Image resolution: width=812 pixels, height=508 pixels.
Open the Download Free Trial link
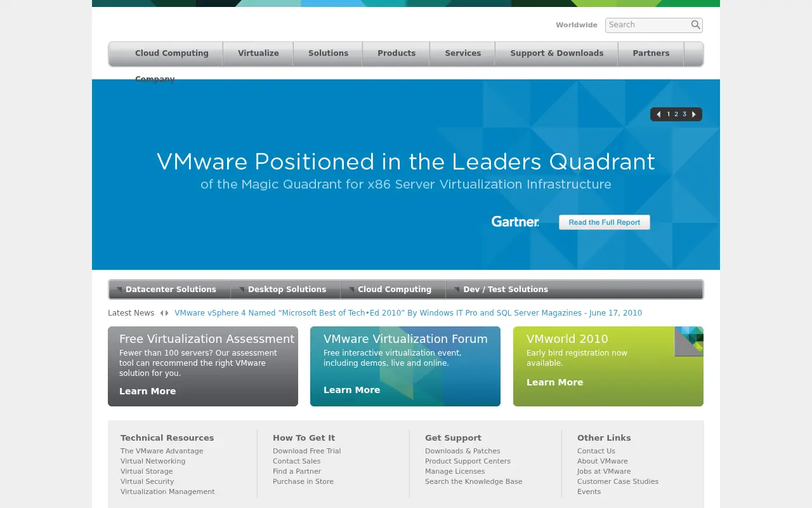point(306,451)
